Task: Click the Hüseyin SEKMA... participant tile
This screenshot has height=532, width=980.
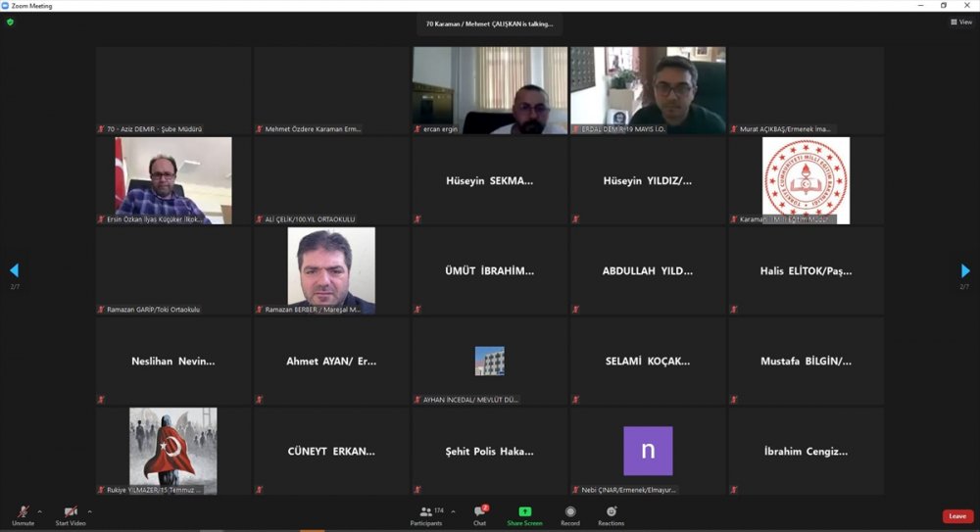Action: tap(489, 180)
